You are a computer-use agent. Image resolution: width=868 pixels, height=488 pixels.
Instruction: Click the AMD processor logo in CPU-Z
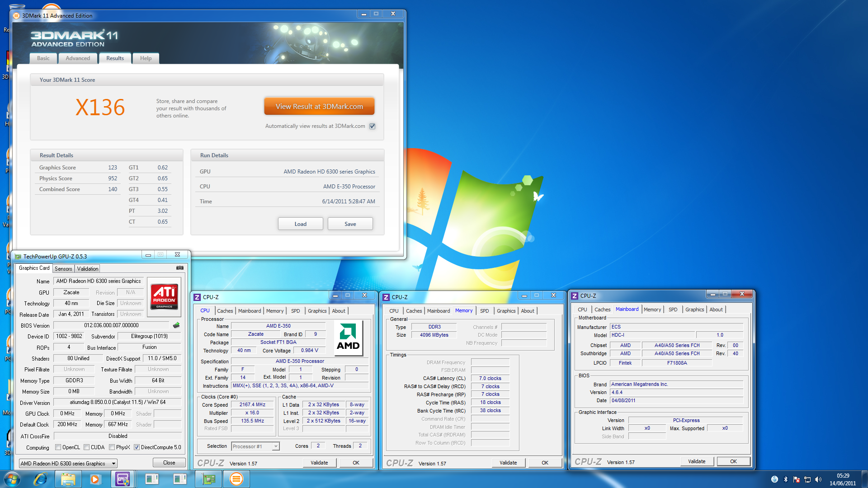[348, 338]
